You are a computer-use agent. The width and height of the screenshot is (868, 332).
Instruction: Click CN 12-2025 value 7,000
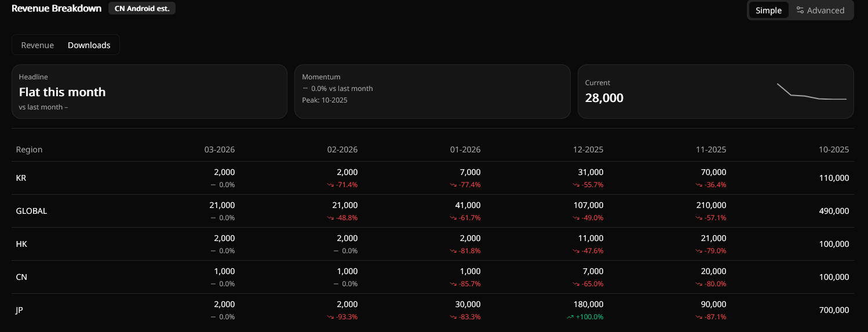coord(593,271)
